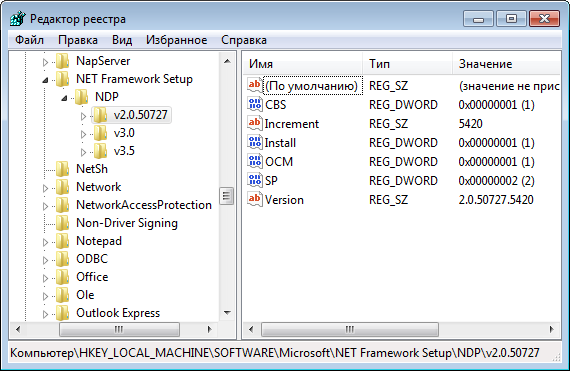Click the tree pane vertical scrollbar thumb

(227, 196)
